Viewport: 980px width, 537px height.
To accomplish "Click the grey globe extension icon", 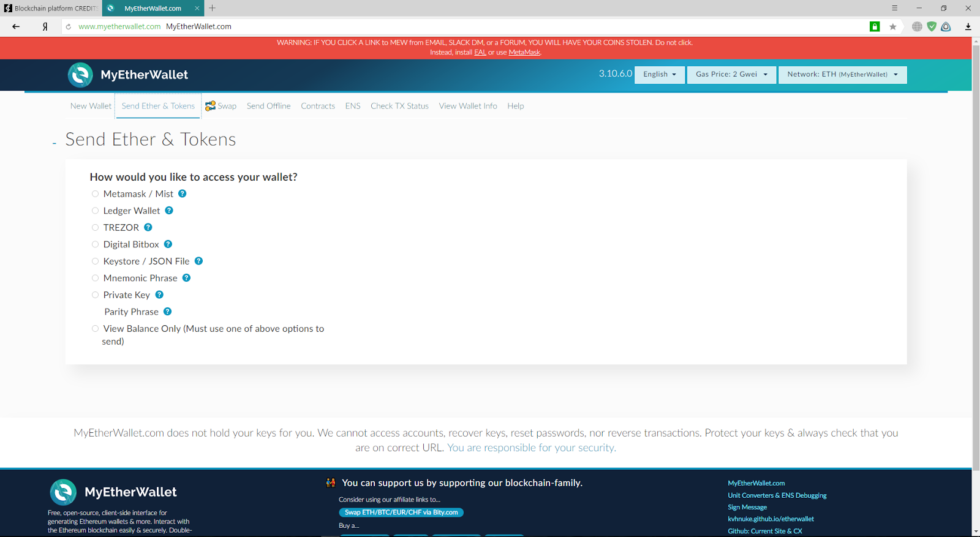I will click(x=917, y=26).
